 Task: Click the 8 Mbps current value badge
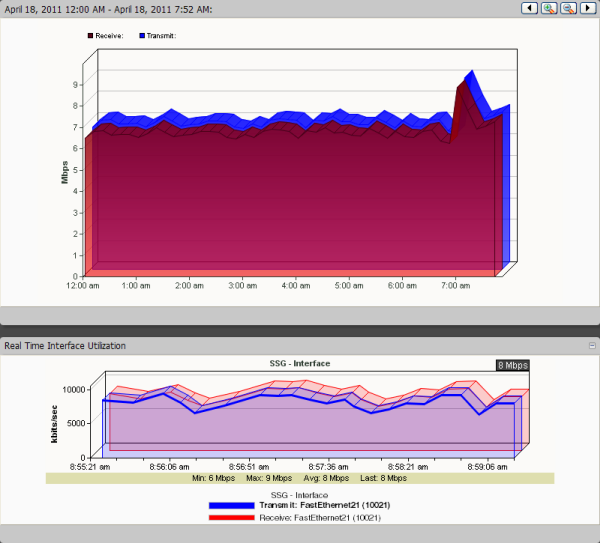pos(512,365)
